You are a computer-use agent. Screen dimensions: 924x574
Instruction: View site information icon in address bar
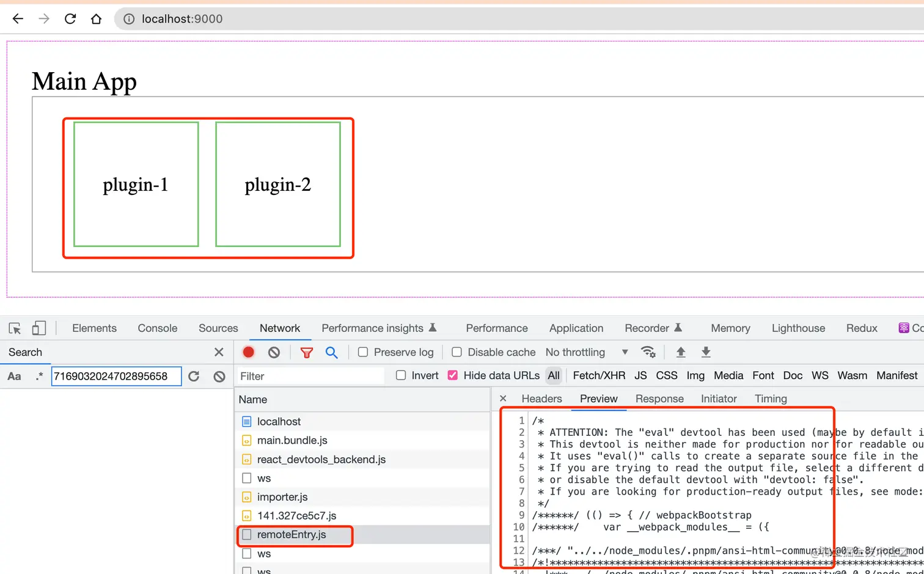pyautogui.click(x=129, y=19)
